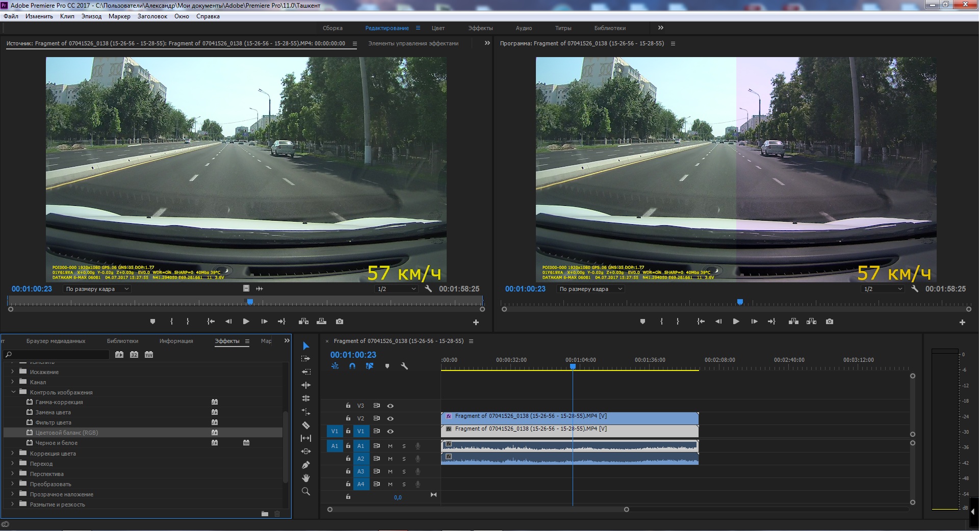The height and width of the screenshot is (531, 980).
Task: Expand the Коррекция цвета folder
Action: [13, 453]
